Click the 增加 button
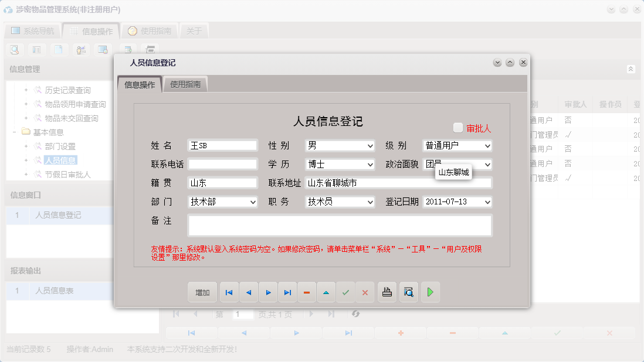 pos(202,292)
